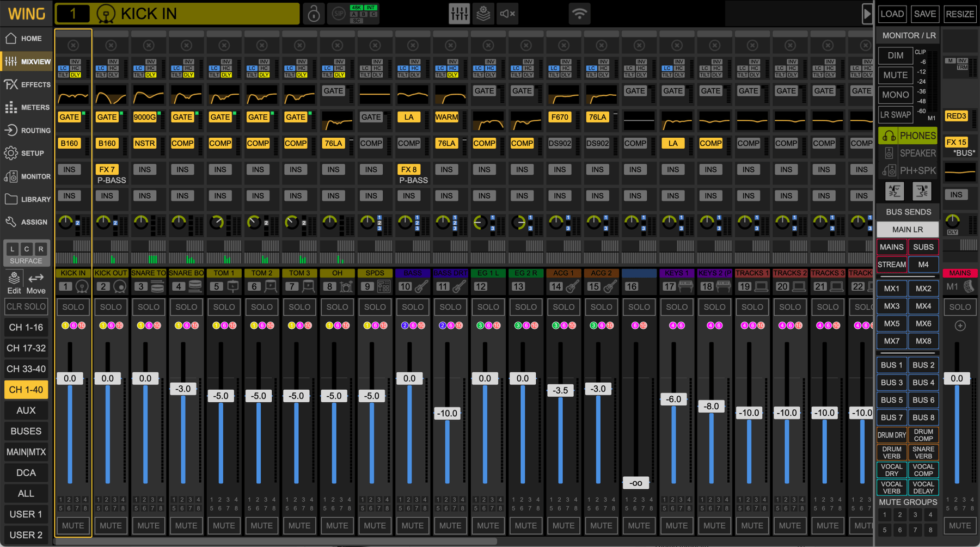980x547 pixels.
Task: Toggle MONO in the monitor section
Action: click(895, 95)
